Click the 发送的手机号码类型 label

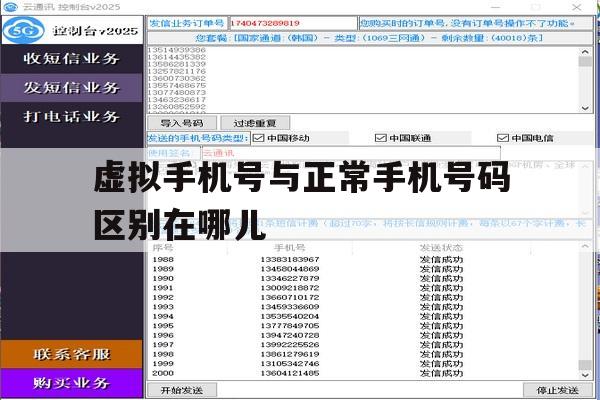tap(198, 138)
